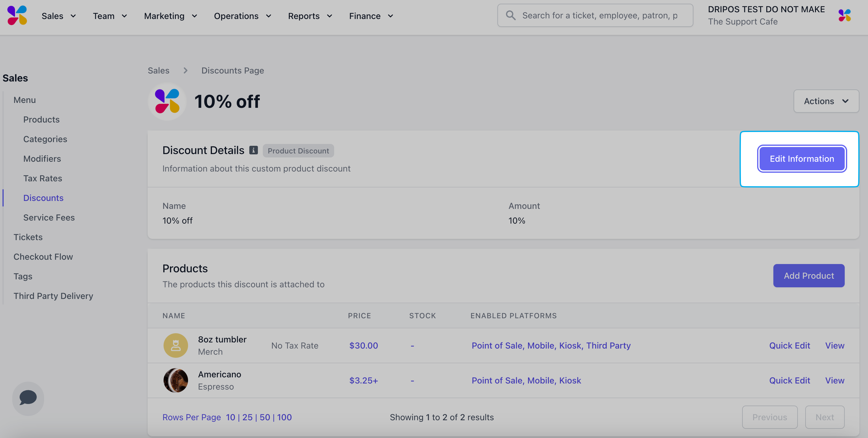Open the chat bubble support widget
Image resolution: width=868 pixels, height=438 pixels.
[28, 398]
